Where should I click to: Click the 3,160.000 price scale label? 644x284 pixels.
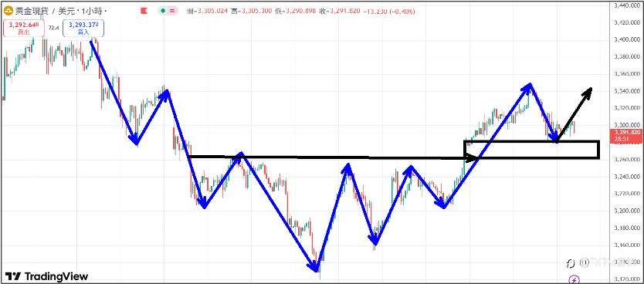(x=627, y=245)
